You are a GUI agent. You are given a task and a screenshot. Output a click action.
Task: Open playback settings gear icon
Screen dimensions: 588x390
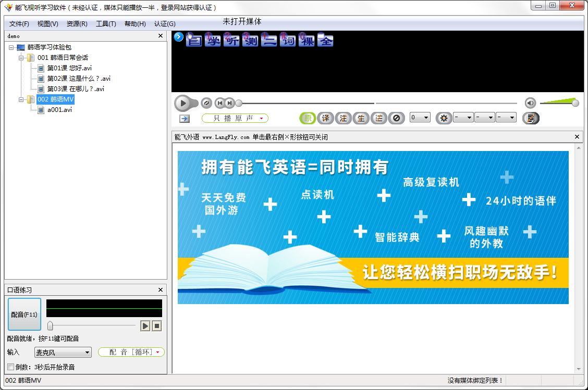tap(444, 118)
